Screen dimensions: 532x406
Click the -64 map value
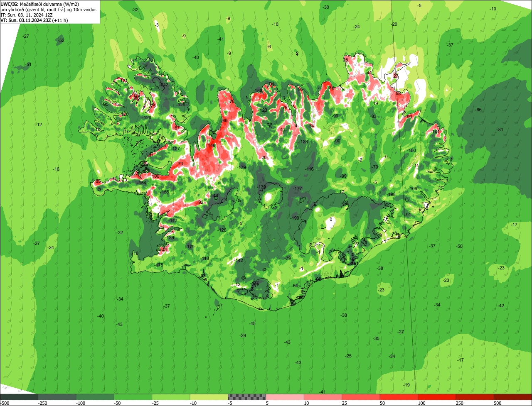[x=295, y=286]
